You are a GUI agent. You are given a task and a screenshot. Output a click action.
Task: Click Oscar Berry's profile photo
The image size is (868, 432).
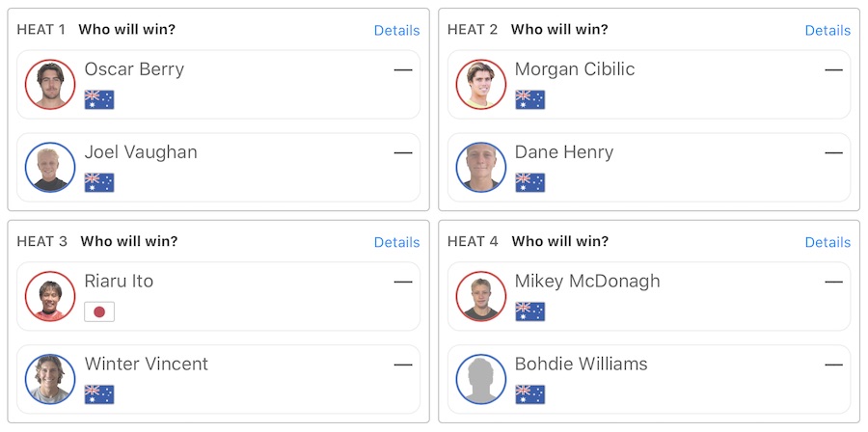click(x=50, y=85)
